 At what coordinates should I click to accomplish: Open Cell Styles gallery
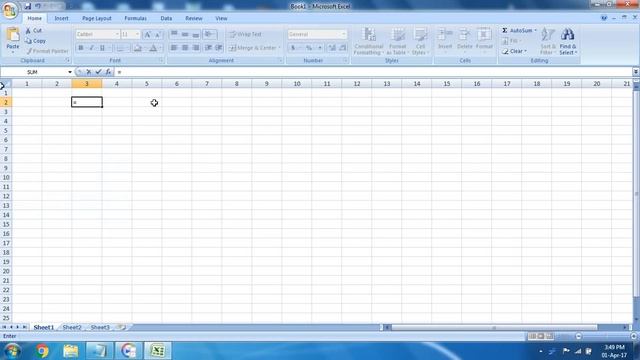(420, 41)
